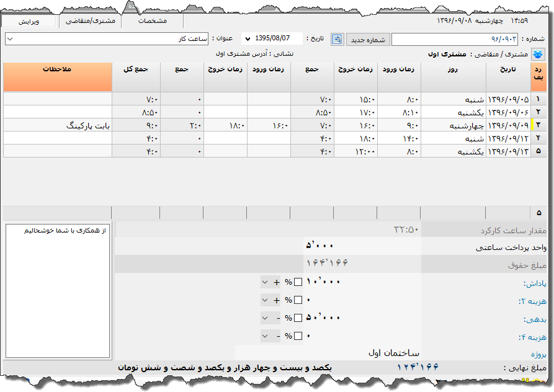The height and width of the screenshot is (392, 554).
Task: Open the plus/minus dropdown for پاداش
Action: tap(266, 282)
